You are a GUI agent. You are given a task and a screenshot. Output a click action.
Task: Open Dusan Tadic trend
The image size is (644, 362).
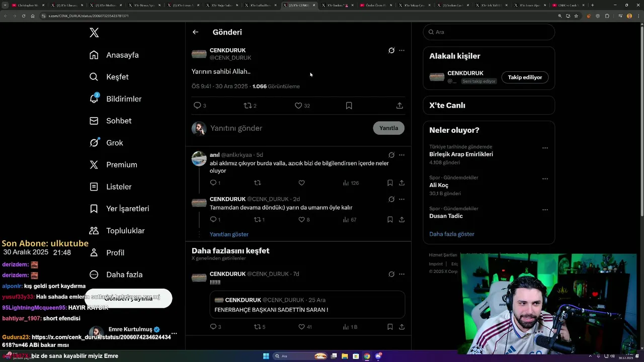446,216
